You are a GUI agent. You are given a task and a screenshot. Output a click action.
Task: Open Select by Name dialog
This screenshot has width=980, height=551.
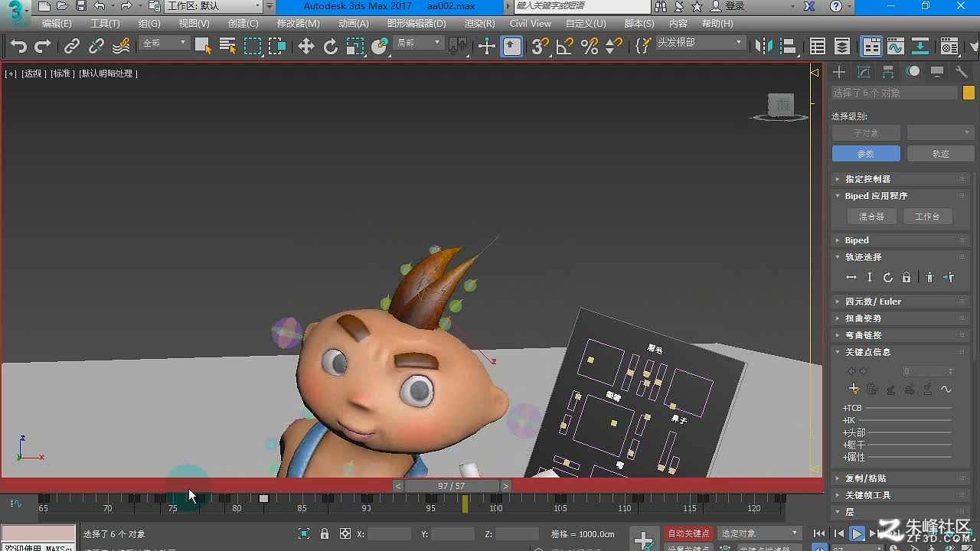coord(227,47)
